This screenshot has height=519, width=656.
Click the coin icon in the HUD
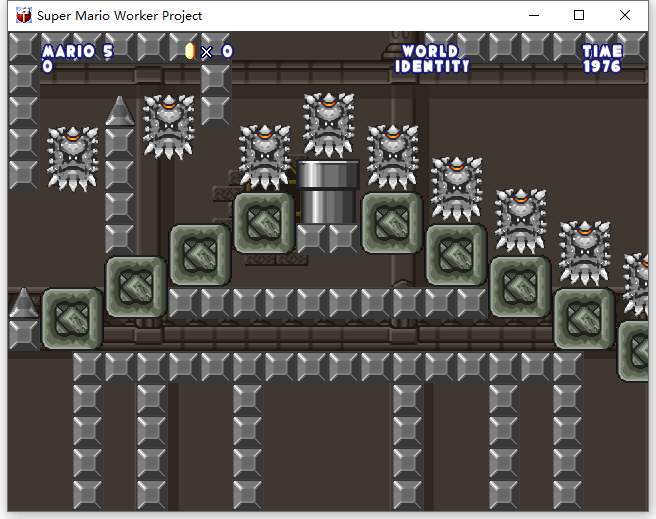pos(190,51)
